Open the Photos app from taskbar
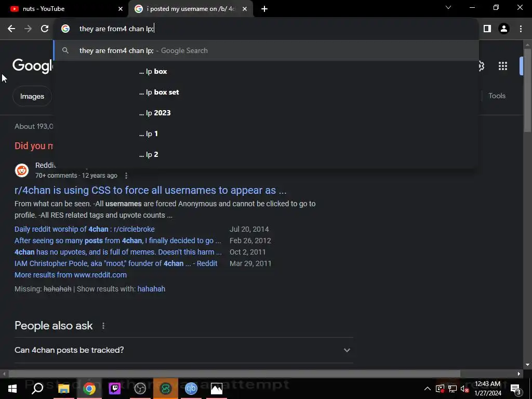This screenshot has width=532, height=399. 217,389
